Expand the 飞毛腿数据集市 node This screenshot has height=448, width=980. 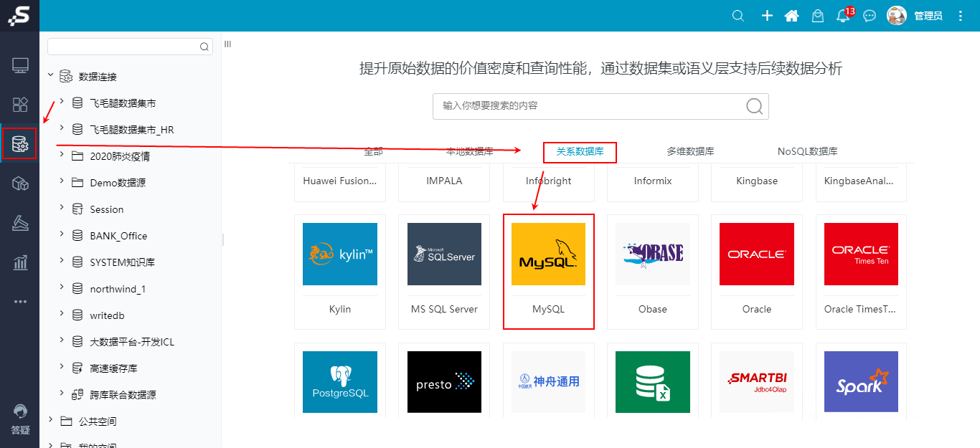(62, 100)
